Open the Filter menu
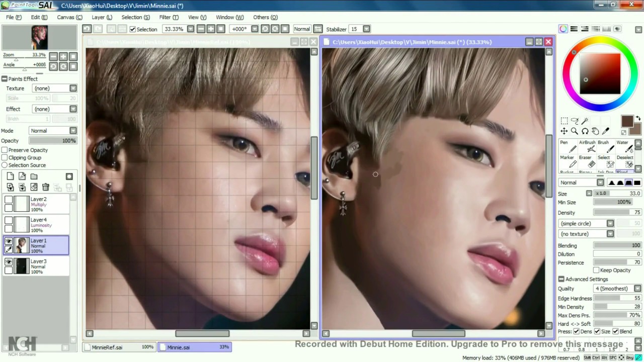 169,17
